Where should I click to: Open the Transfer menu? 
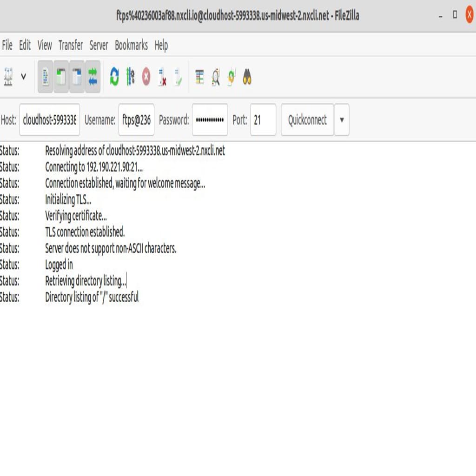[71, 45]
